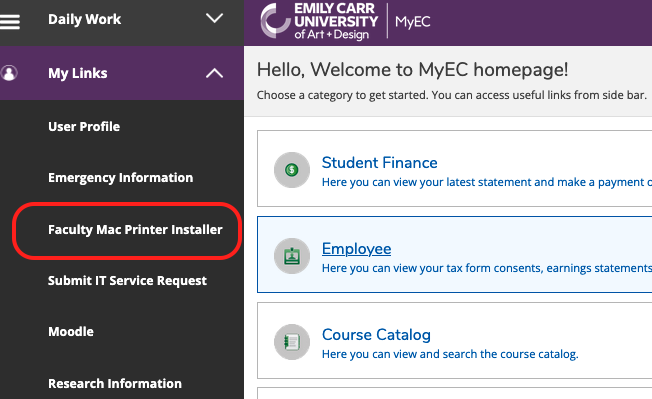Collapse the My Links section chevron
The image size is (652, 399).
coord(215,73)
